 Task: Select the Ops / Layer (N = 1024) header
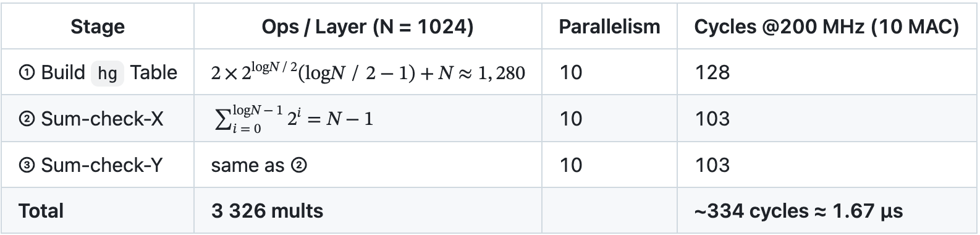click(x=368, y=27)
